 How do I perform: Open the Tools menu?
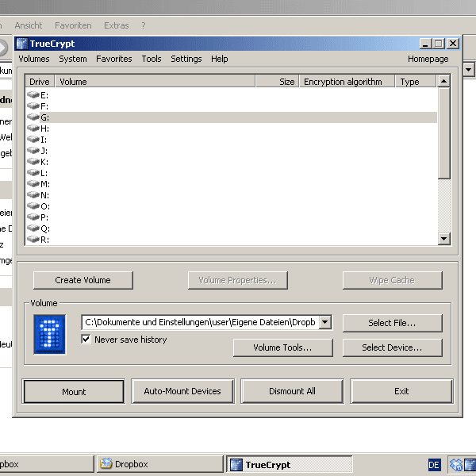tap(152, 59)
